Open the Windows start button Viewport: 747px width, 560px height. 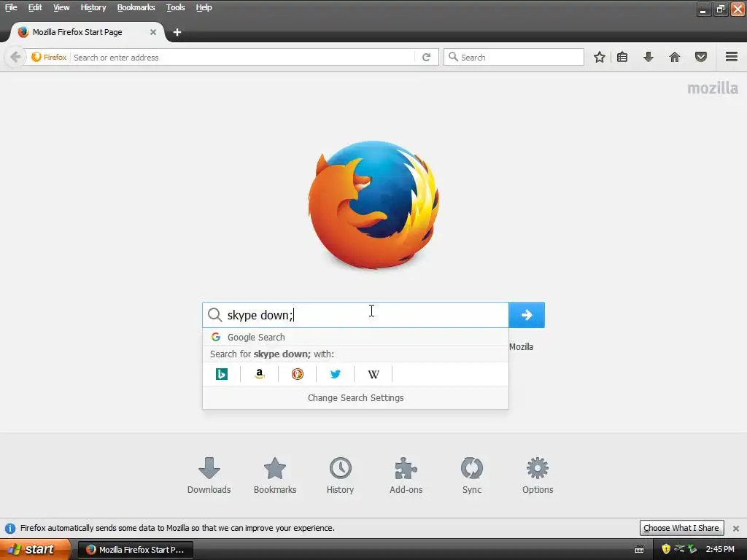35,549
